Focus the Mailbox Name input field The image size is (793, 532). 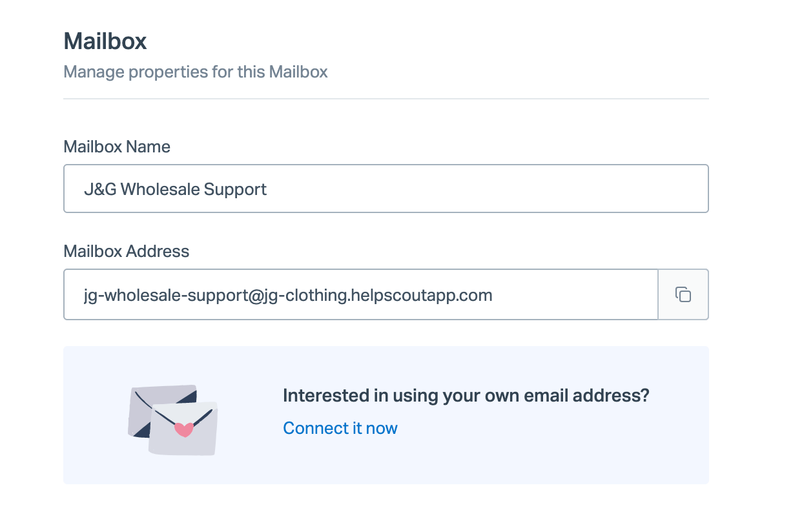[452, 189]
